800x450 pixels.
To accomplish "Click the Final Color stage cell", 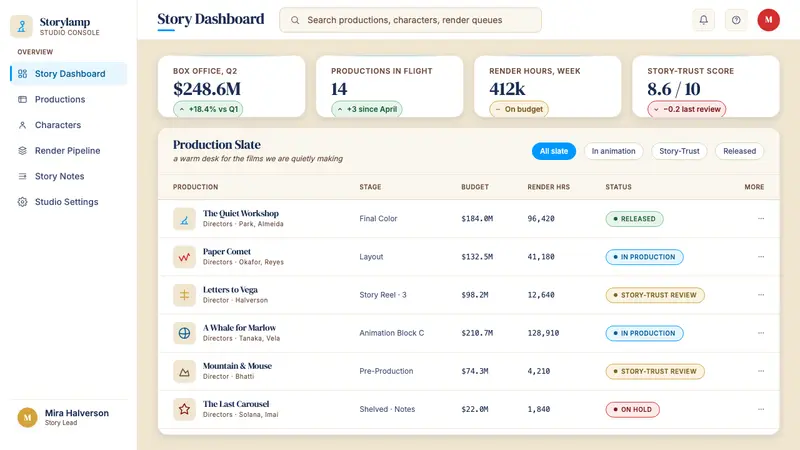I will (x=378, y=218).
